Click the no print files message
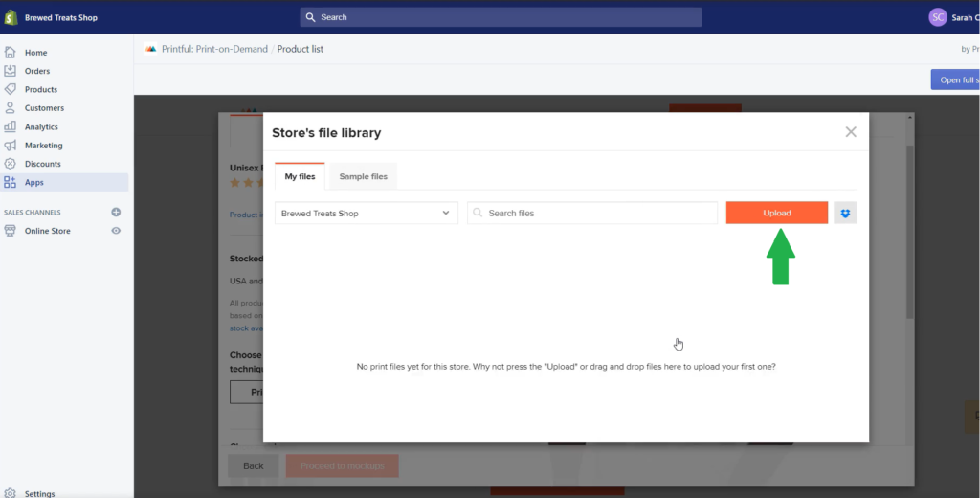The image size is (980, 498). (567, 367)
